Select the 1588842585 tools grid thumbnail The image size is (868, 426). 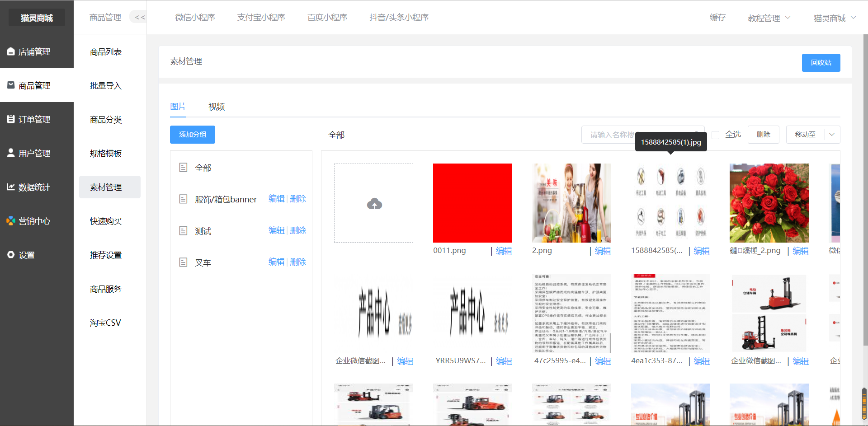click(670, 203)
